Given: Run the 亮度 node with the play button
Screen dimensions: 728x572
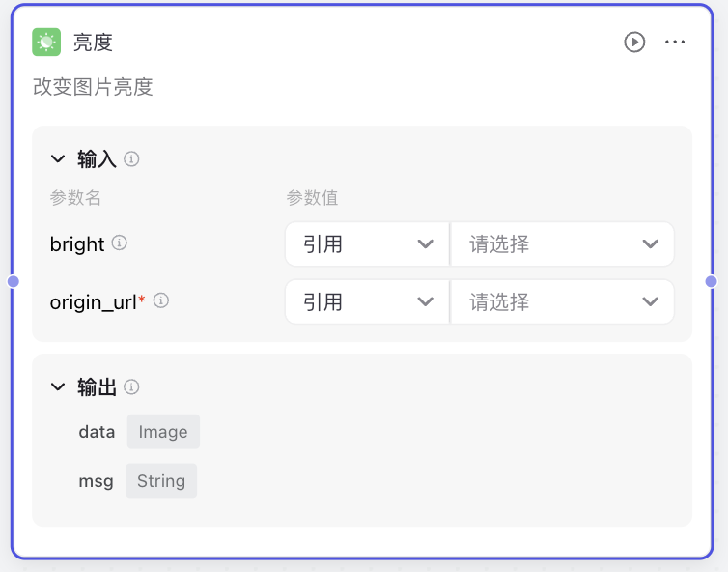Looking at the screenshot, I should 634,43.
